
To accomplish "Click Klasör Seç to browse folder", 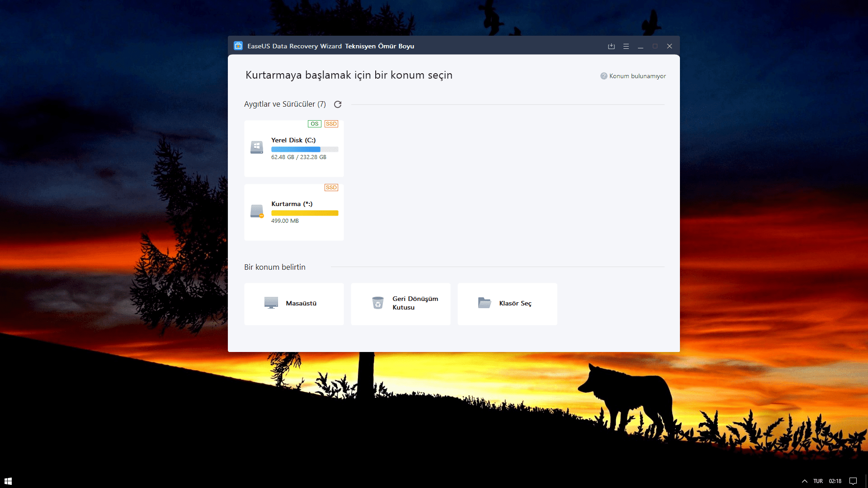I will tap(507, 304).
